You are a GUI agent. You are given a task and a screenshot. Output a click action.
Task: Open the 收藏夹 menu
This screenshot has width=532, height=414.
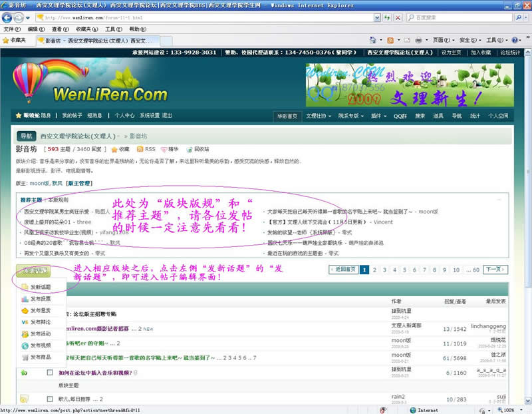click(86, 29)
